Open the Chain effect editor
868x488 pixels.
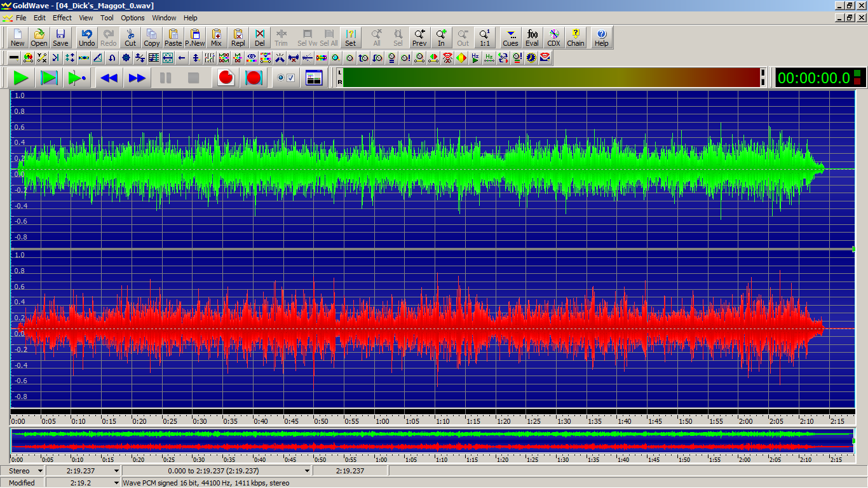(x=575, y=38)
